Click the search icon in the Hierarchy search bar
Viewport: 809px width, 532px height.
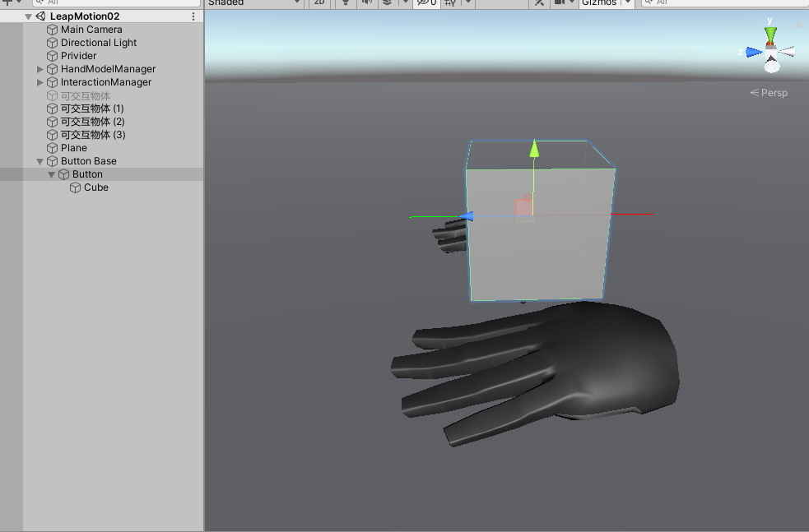[40, 2]
